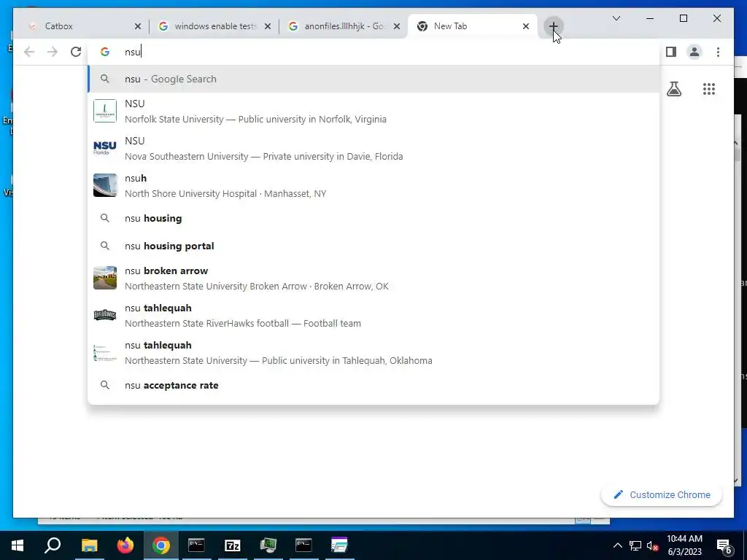The width and height of the screenshot is (747, 560).
Task: Click broken arrow campus photo thumbnail
Action: 105,278
